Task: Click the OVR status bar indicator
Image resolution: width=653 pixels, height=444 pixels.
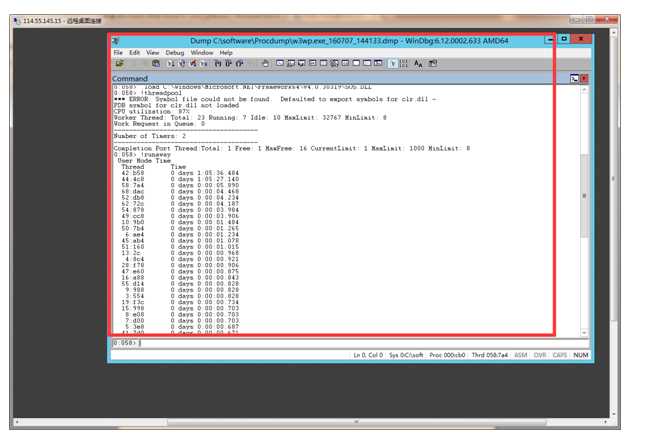Action: [x=540, y=355]
